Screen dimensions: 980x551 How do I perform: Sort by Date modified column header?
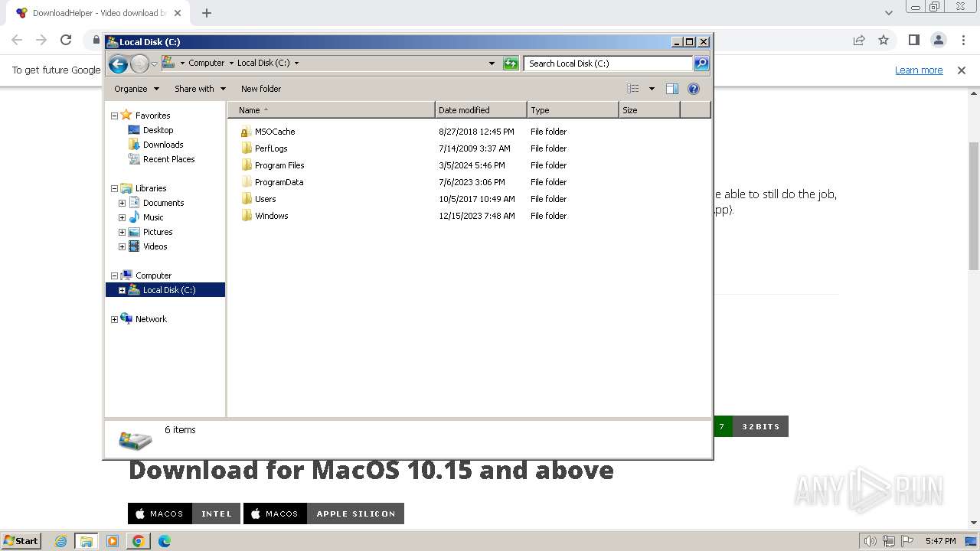tap(481, 110)
